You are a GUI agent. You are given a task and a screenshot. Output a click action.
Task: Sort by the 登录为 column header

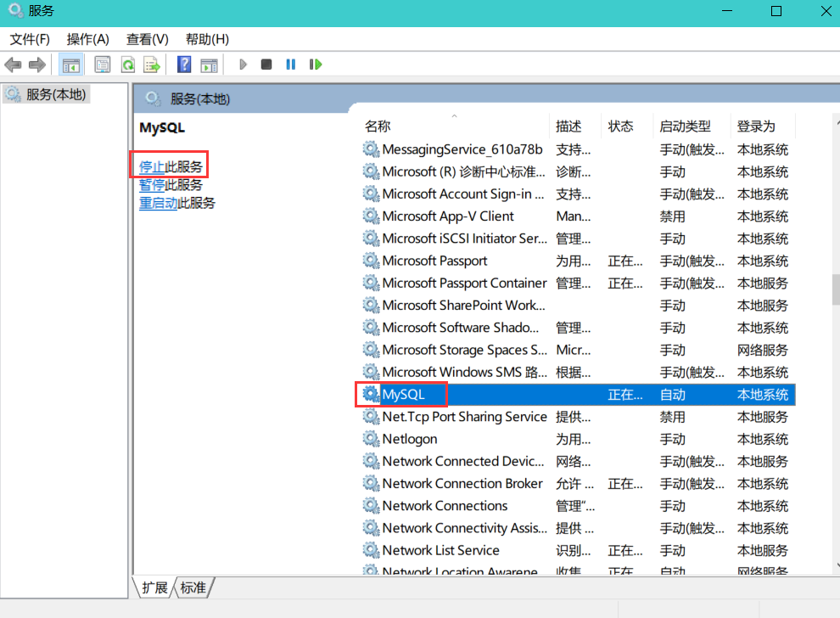click(763, 126)
